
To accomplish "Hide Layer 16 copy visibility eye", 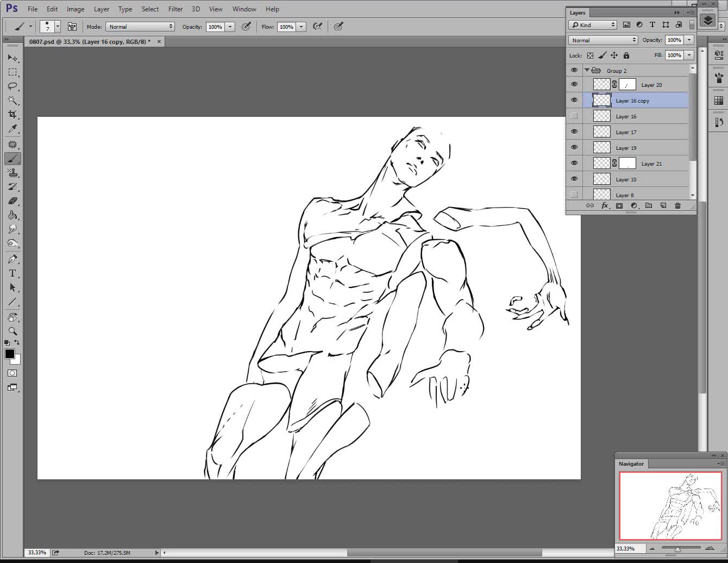I will [574, 100].
